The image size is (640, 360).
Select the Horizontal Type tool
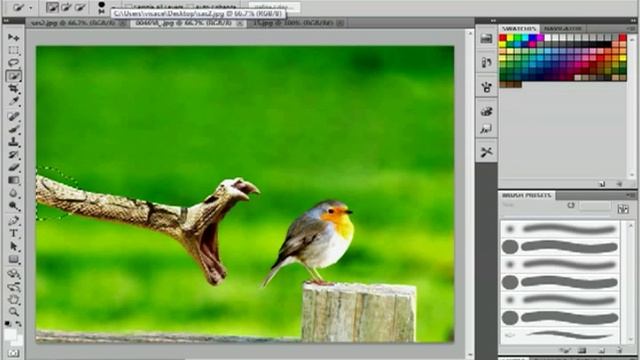[13, 233]
